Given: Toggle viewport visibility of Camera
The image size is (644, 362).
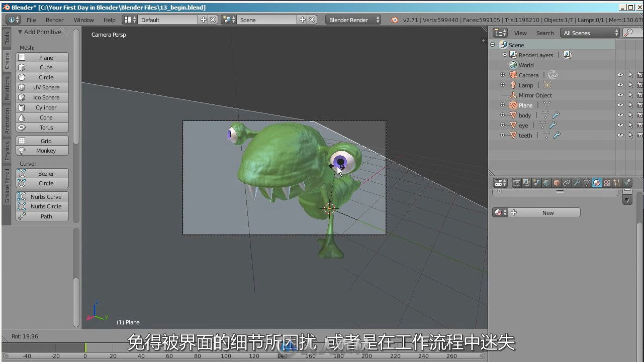Looking at the screenshot, I should (620, 75).
